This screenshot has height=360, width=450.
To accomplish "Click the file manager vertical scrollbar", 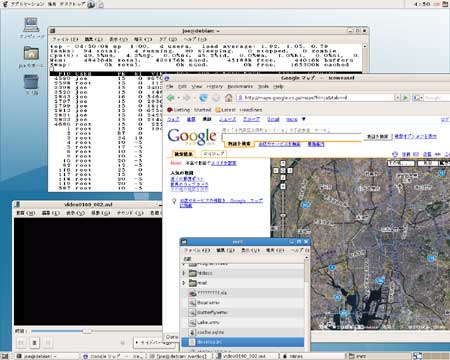I will [307, 270].
